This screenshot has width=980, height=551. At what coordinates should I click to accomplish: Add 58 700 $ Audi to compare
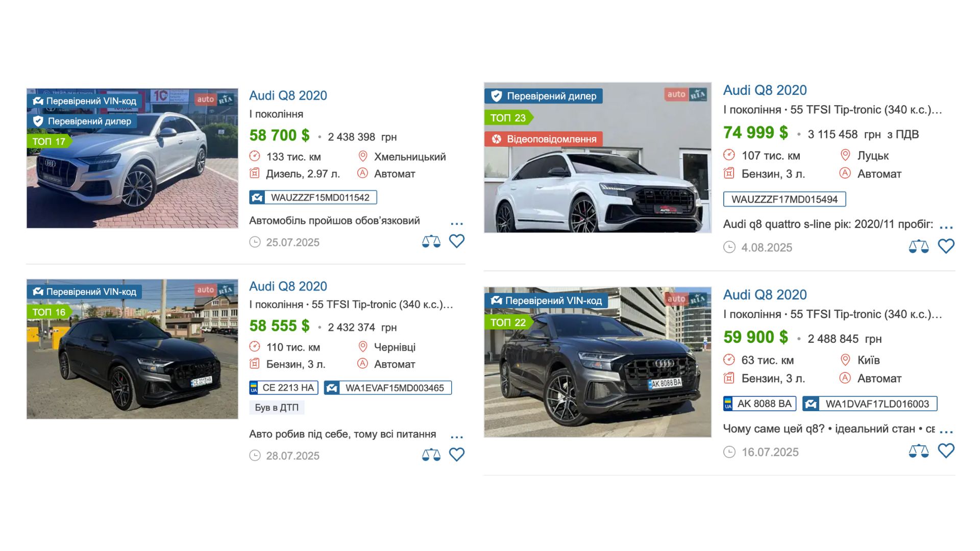coord(431,241)
